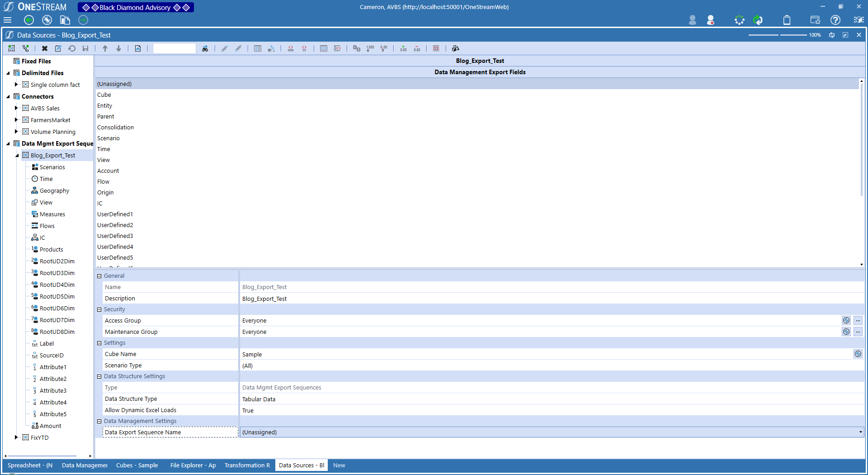Select the Fixed Files tree group

tap(36, 61)
